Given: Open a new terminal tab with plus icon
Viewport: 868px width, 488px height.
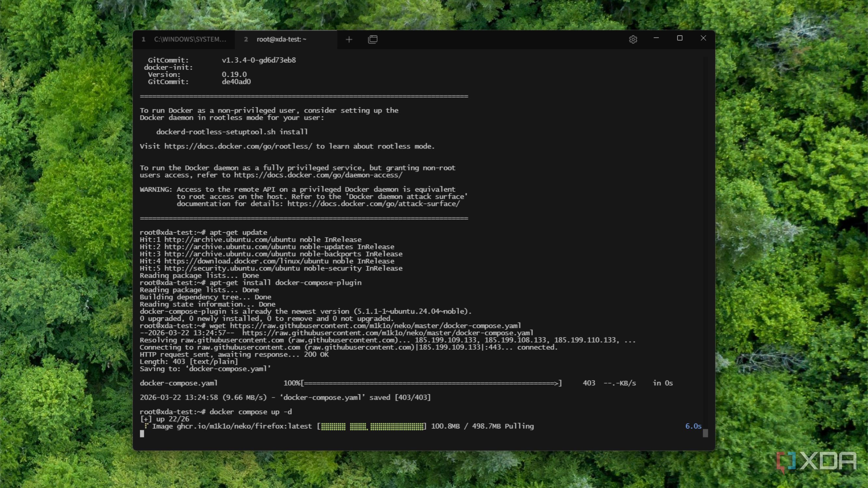Looking at the screenshot, I should [349, 39].
